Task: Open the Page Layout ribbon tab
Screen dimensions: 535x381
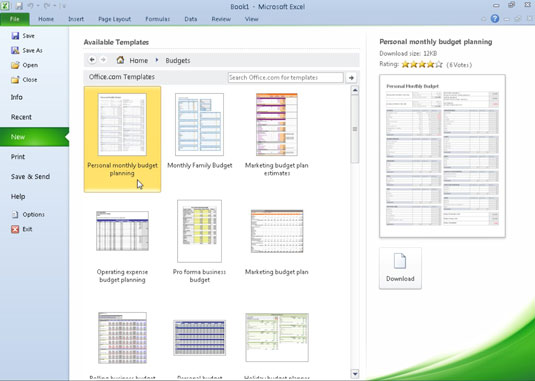Action: point(114,19)
